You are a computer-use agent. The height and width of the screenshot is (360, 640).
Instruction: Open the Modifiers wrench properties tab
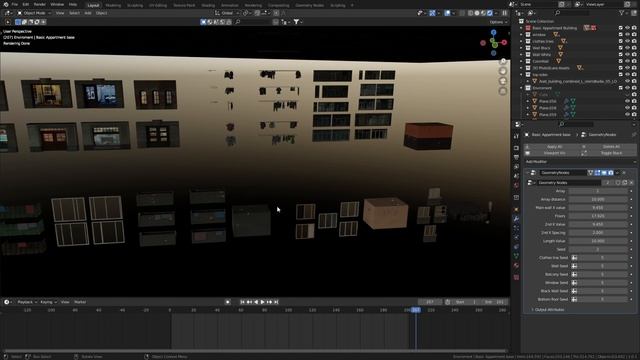[516, 219]
